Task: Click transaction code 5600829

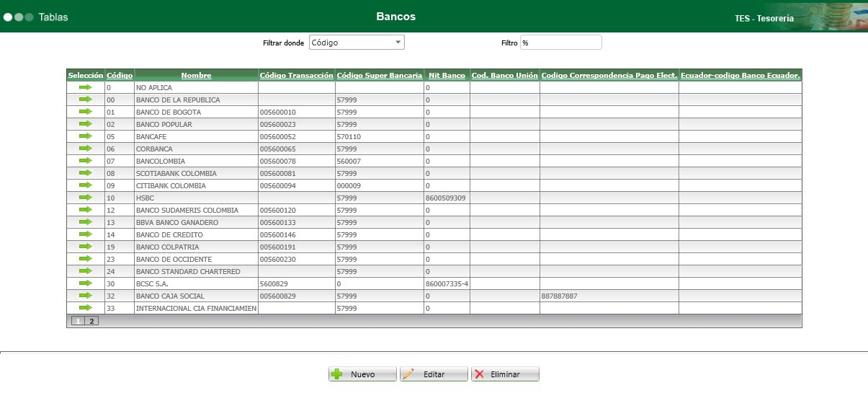Action: pos(274,284)
